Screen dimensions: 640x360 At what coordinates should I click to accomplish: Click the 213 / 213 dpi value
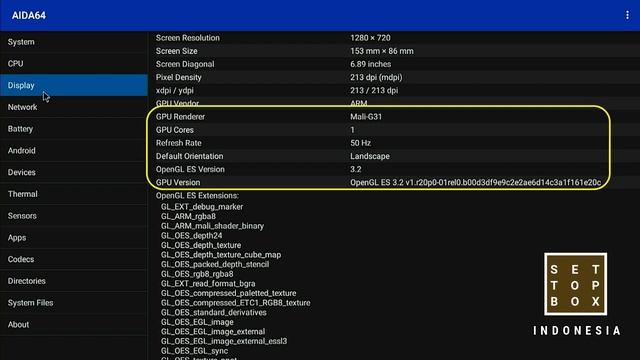[x=374, y=91]
